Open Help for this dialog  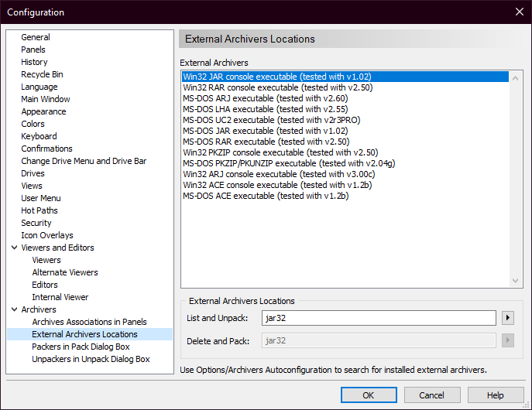pyautogui.click(x=495, y=395)
